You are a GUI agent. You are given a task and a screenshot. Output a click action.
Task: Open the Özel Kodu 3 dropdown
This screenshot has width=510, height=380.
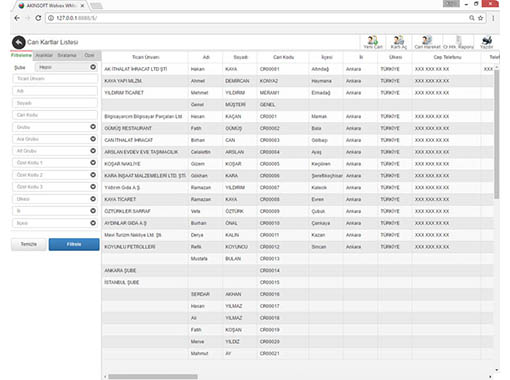point(55,187)
